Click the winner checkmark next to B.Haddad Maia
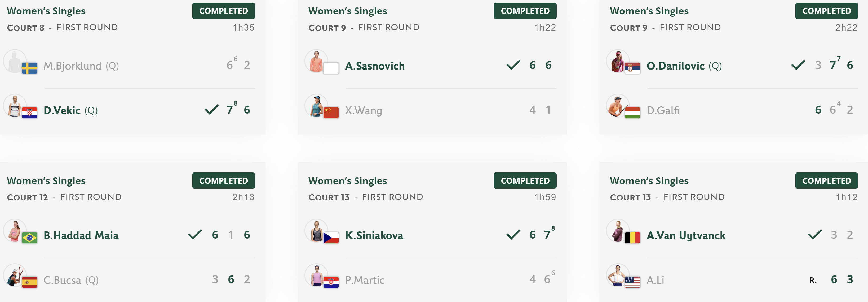 195,235
